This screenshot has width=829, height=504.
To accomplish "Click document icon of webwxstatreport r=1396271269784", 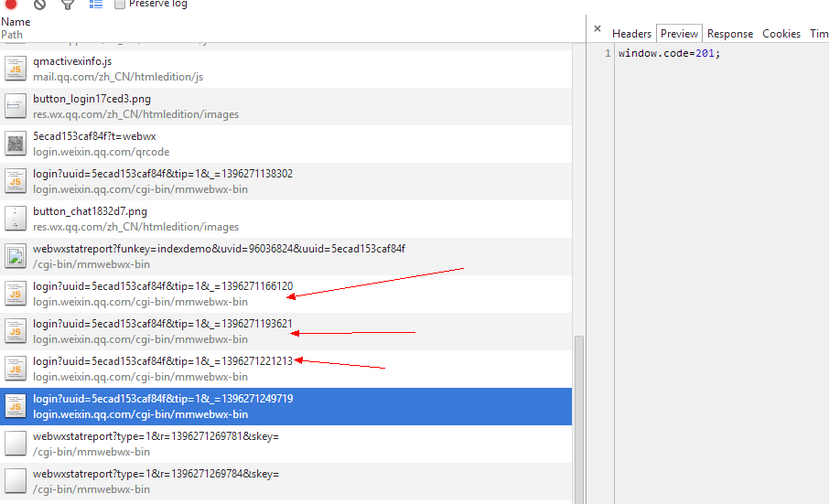I will coord(16,481).
